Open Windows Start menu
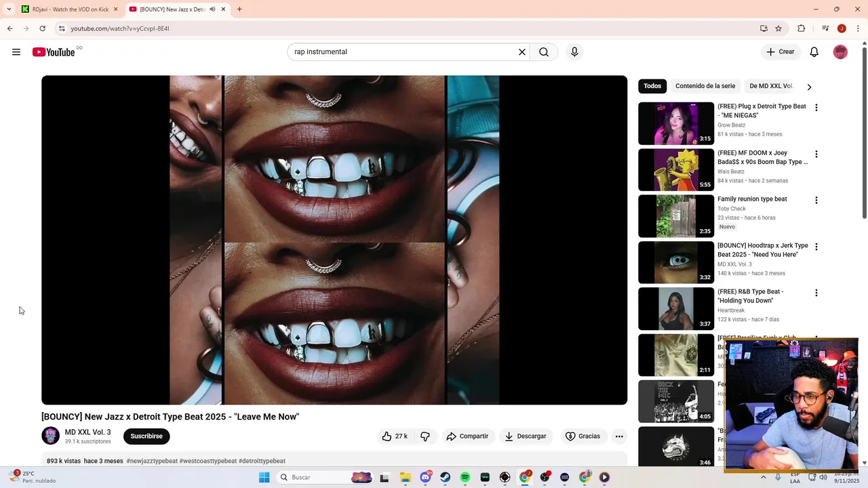 point(264,477)
